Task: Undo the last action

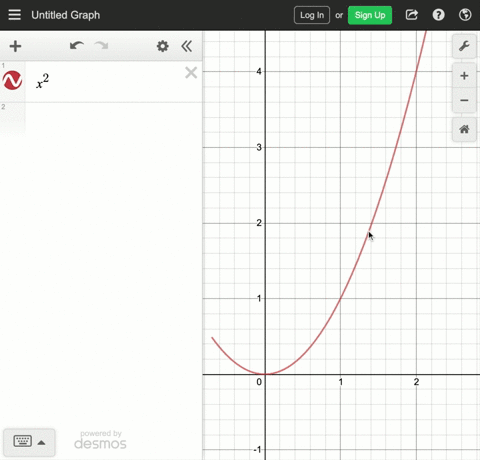Action: click(x=77, y=46)
